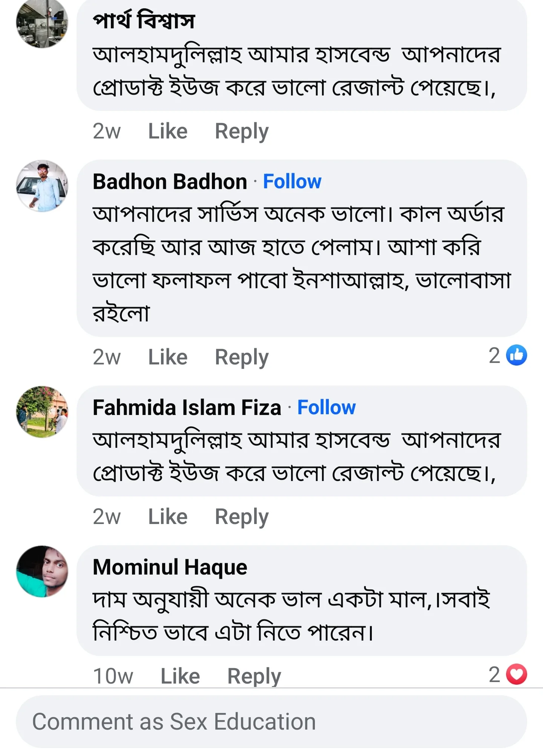
Task: Like Fahmida Islam Fiza's comment
Action: click(x=169, y=516)
